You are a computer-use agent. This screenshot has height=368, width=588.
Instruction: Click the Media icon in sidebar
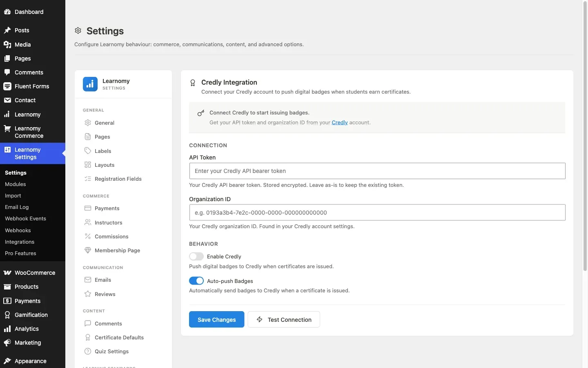(7, 45)
